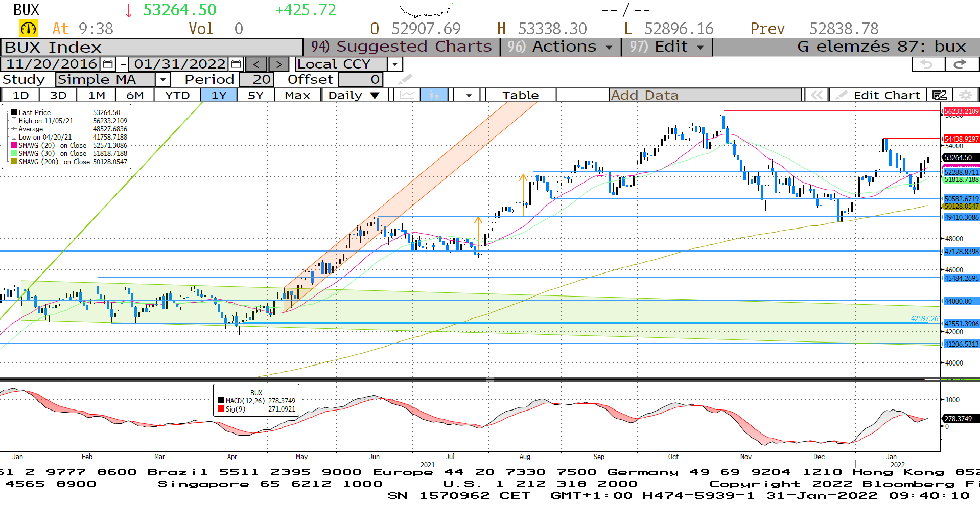The width and height of the screenshot is (980, 524).
Task: Click the Sig(9) red legend swatch
Action: (x=221, y=409)
